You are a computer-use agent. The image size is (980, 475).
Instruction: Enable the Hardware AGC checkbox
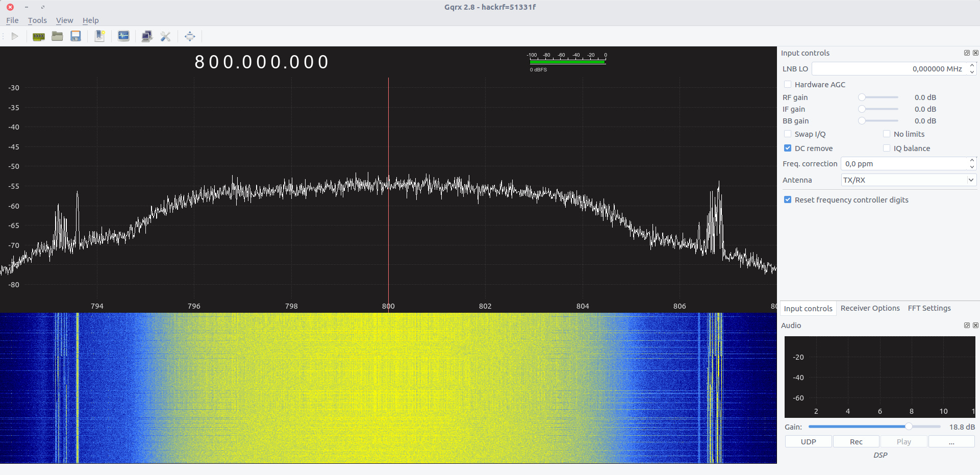point(788,85)
